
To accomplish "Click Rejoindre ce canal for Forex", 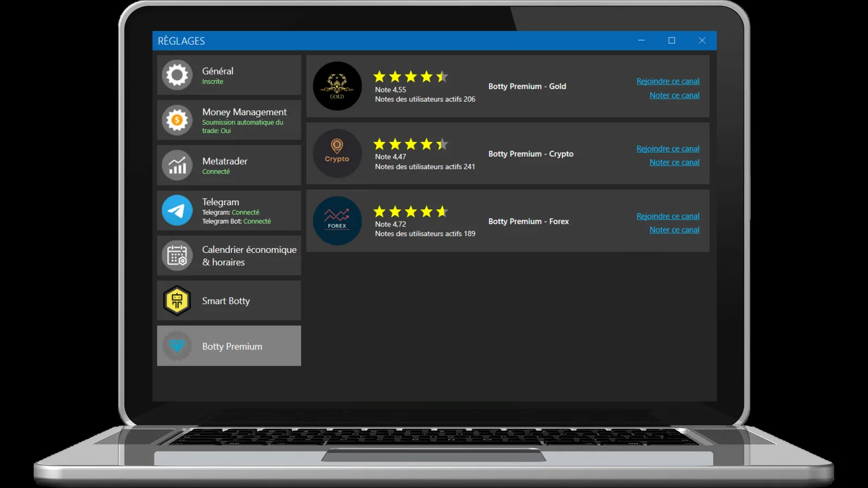I will [x=668, y=216].
